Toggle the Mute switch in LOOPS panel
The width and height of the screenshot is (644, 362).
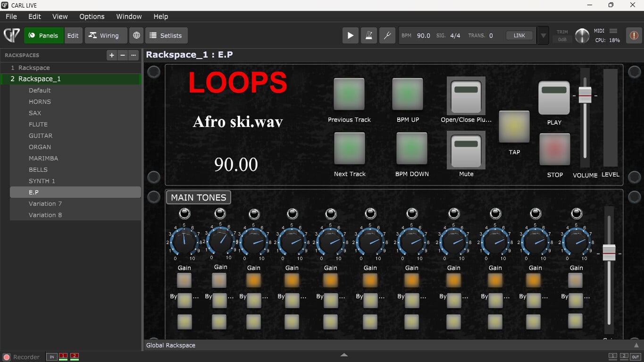tap(466, 150)
